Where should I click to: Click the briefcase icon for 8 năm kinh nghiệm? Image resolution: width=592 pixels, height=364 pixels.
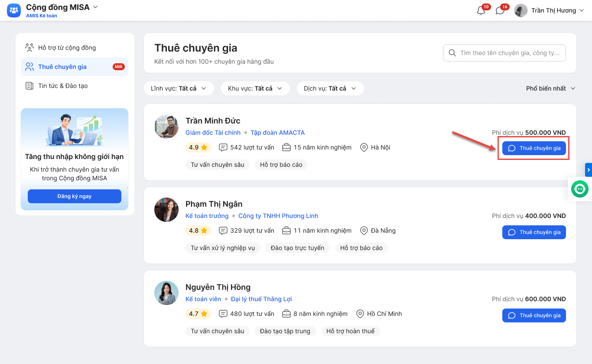click(x=286, y=314)
